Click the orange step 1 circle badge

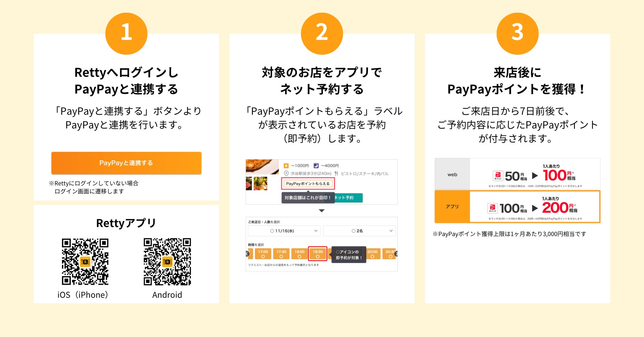[126, 34]
